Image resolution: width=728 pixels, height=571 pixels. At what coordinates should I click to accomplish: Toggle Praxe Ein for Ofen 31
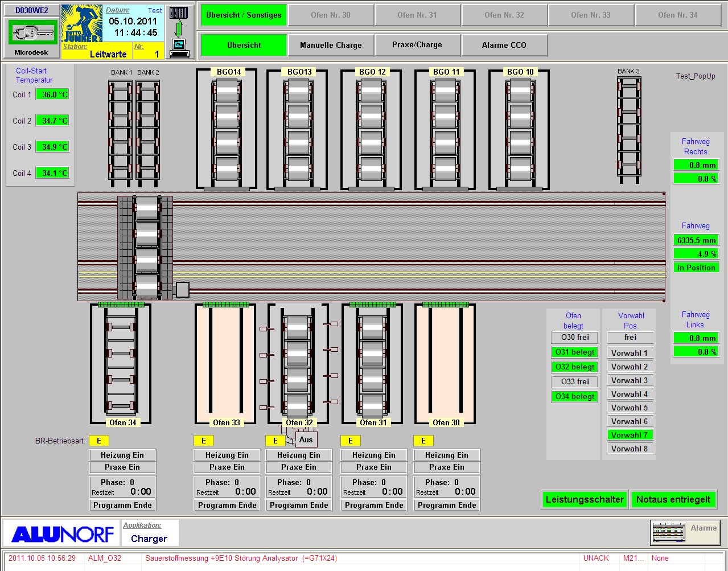(x=373, y=467)
